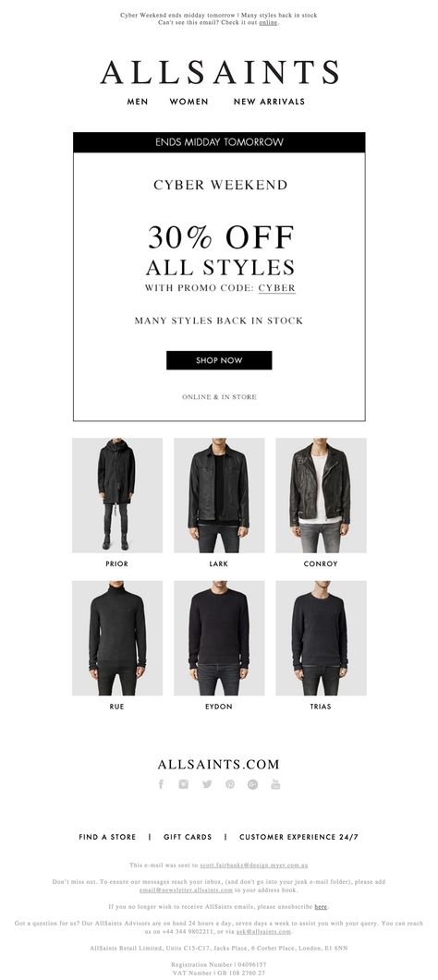This screenshot has height=980, width=438.
Task: Select the Eydon sweater thumbnail
Action: tap(219, 638)
